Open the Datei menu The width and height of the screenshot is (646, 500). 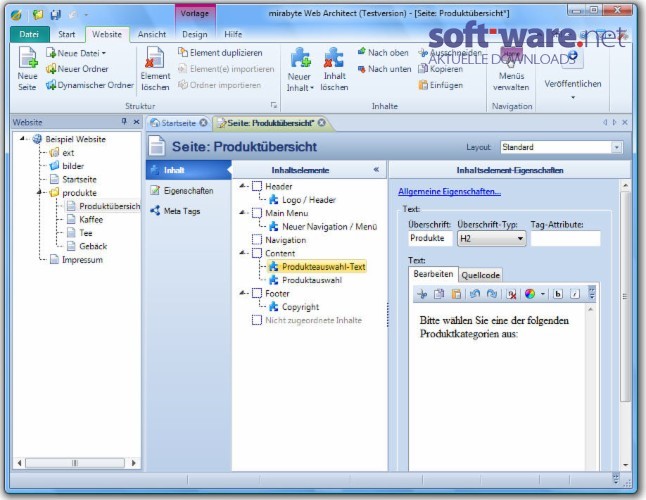29,34
